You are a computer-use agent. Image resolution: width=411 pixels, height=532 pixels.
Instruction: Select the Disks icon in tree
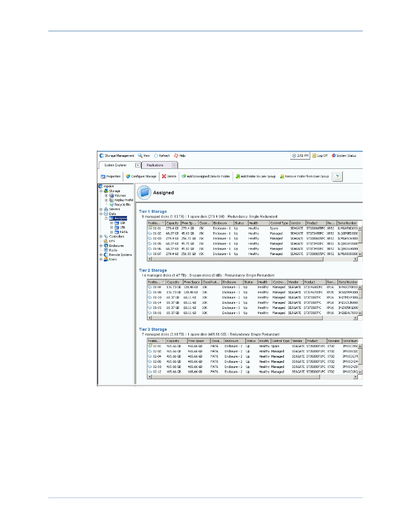(106, 214)
